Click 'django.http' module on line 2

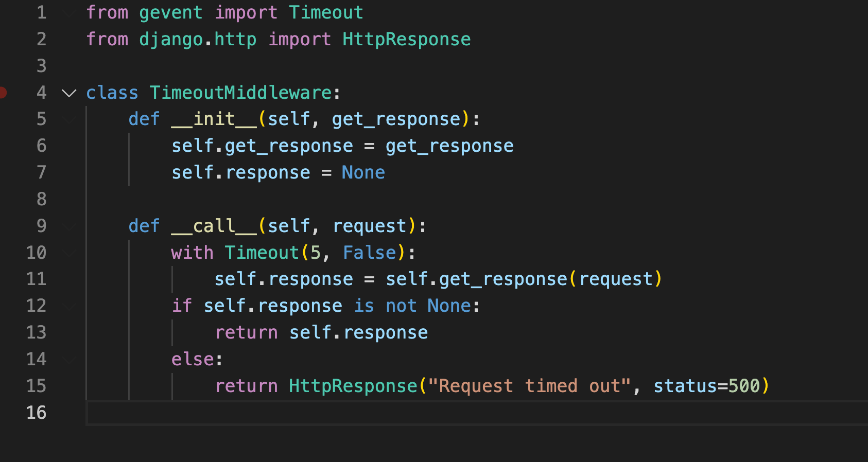[198, 39]
